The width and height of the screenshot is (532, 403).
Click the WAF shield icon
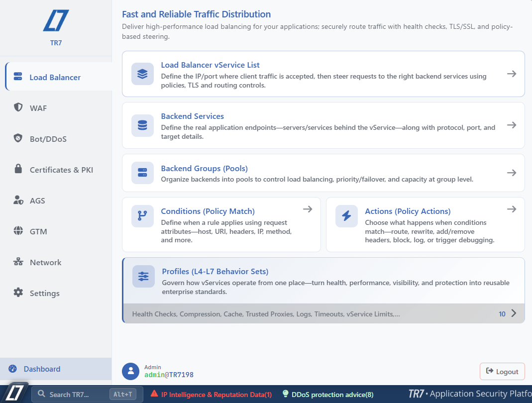[x=18, y=107]
